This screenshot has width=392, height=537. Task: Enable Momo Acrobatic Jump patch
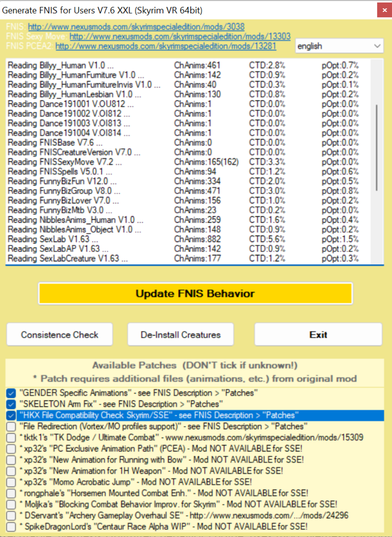pyautogui.click(x=11, y=482)
